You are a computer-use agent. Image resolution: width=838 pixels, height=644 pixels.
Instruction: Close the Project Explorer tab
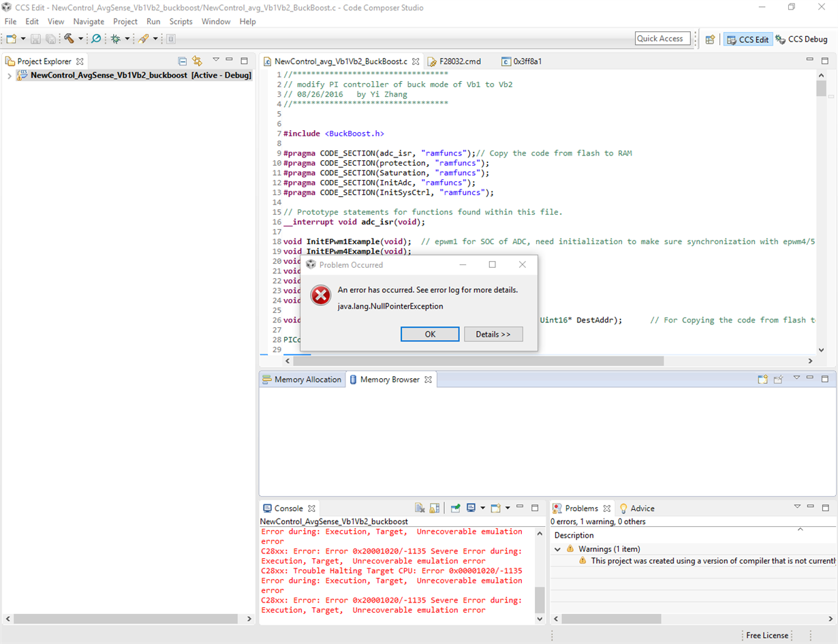coord(80,61)
